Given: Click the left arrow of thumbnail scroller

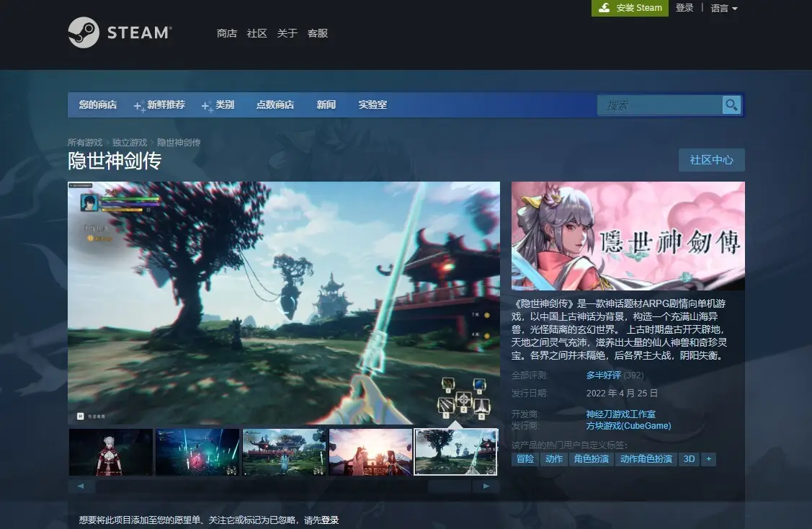Looking at the screenshot, I should pyautogui.click(x=81, y=486).
